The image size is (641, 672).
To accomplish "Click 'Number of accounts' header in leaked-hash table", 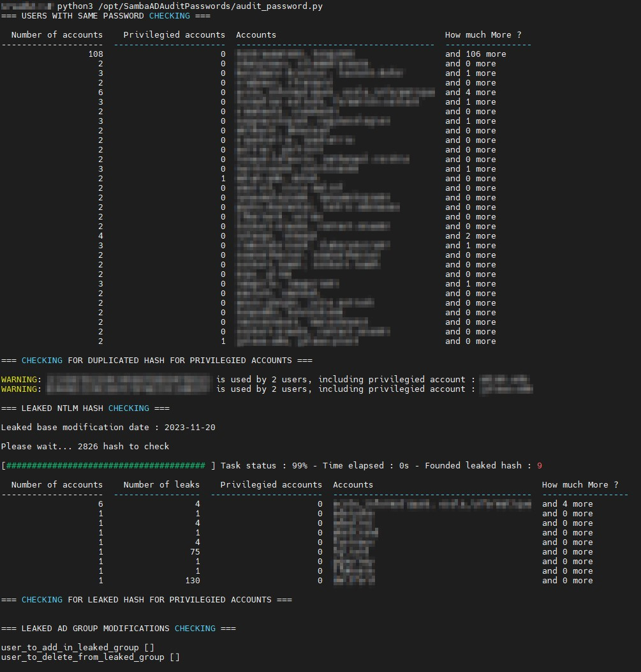I will 57,485.
